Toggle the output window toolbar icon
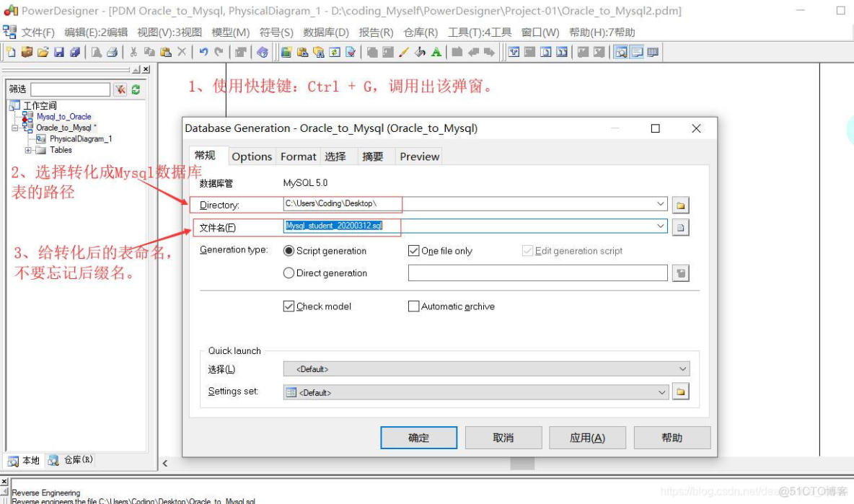The height and width of the screenshot is (504, 854). pyautogui.click(x=637, y=52)
